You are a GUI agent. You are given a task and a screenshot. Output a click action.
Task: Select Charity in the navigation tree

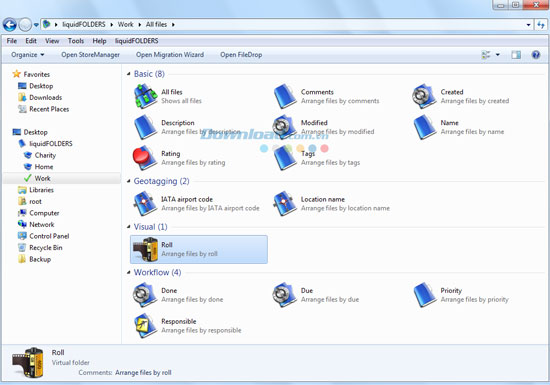point(45,155)
